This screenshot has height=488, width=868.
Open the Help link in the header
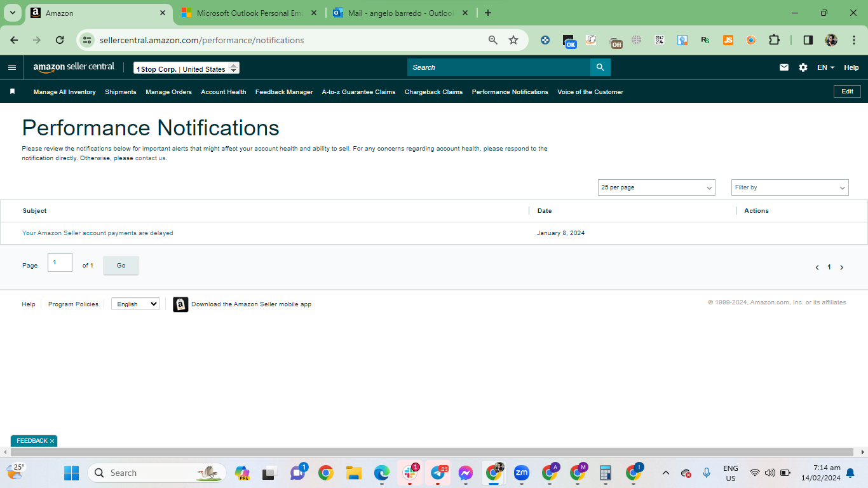851,67
